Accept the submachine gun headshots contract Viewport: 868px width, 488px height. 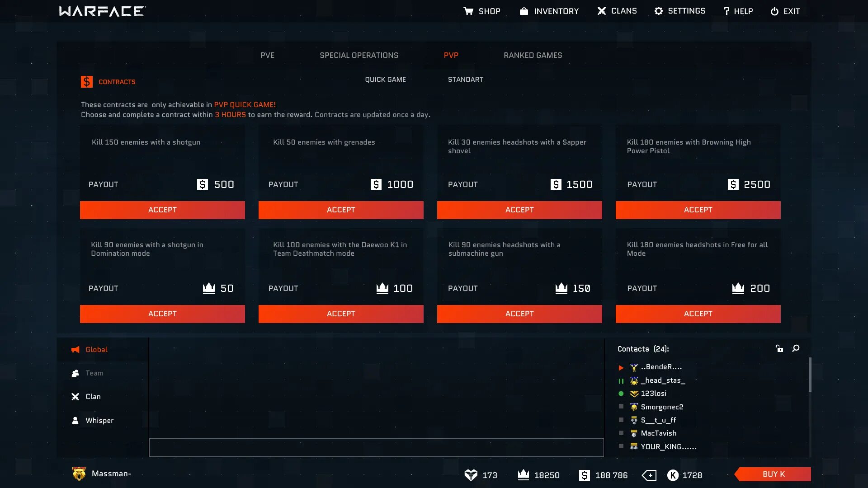coord(519,314)
